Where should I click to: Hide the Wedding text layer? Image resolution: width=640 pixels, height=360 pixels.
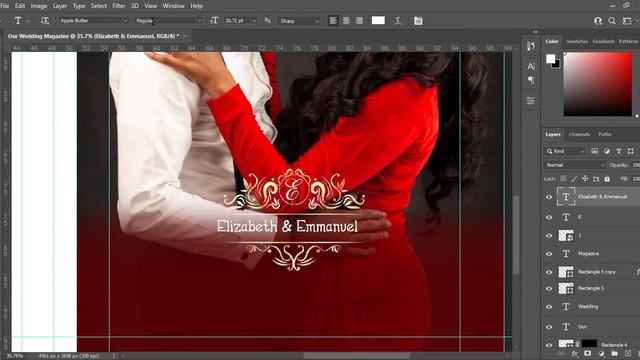[549, 307]
